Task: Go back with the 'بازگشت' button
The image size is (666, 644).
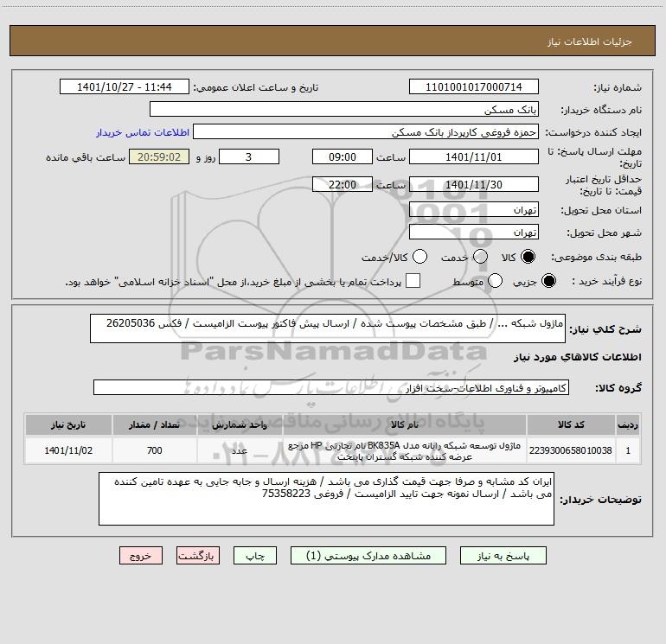Action: (x=198, y=557)
